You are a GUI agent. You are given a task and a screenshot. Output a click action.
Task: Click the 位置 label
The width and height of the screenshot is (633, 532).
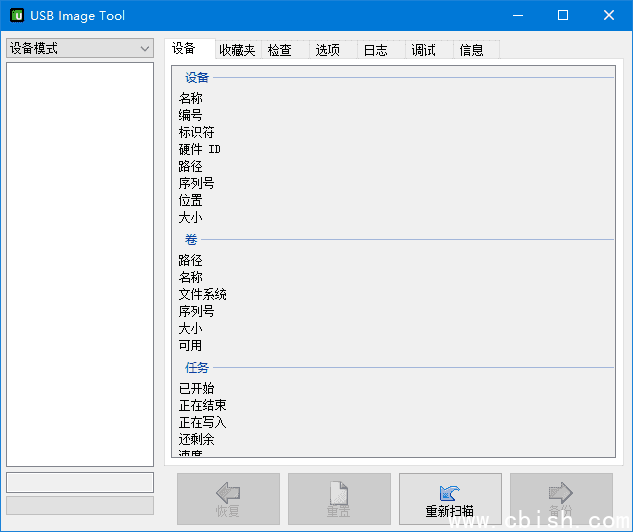point(190,201)
